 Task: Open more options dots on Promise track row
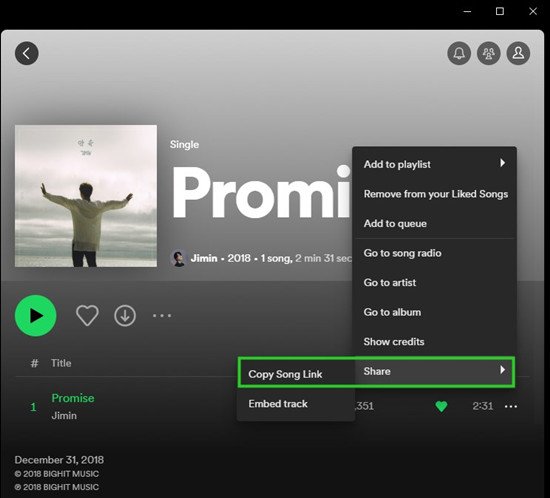(x=511, y=406)
